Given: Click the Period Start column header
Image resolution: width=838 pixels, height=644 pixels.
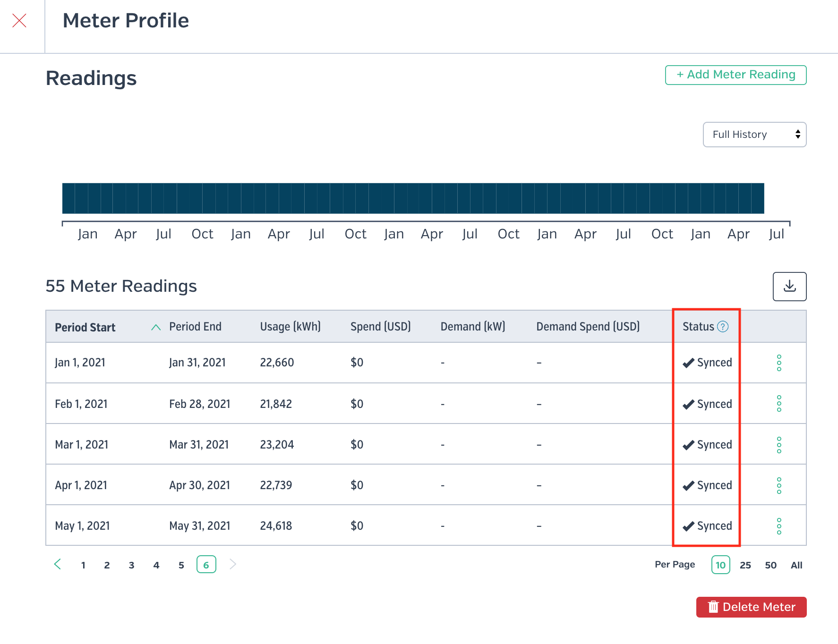Looking at the screenshot, I should point(85,327).
